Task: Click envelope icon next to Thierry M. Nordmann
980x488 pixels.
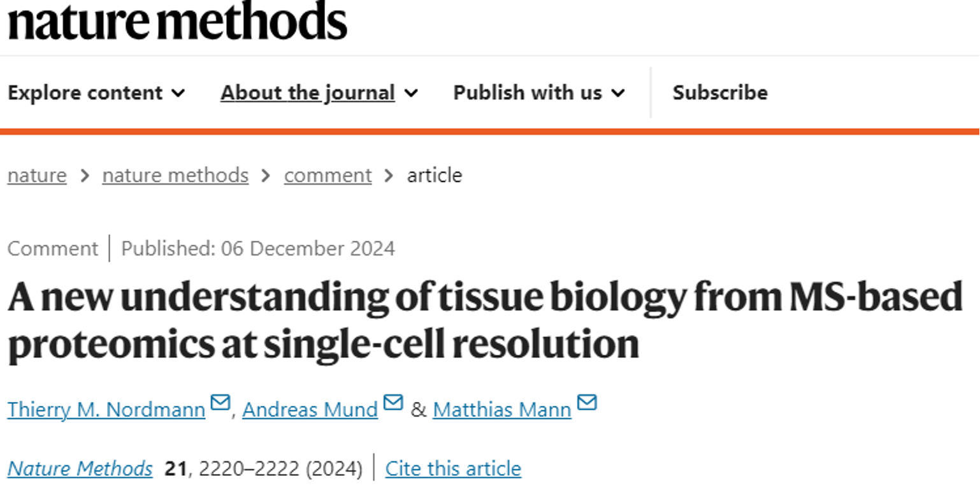Action: coord(220,403)
